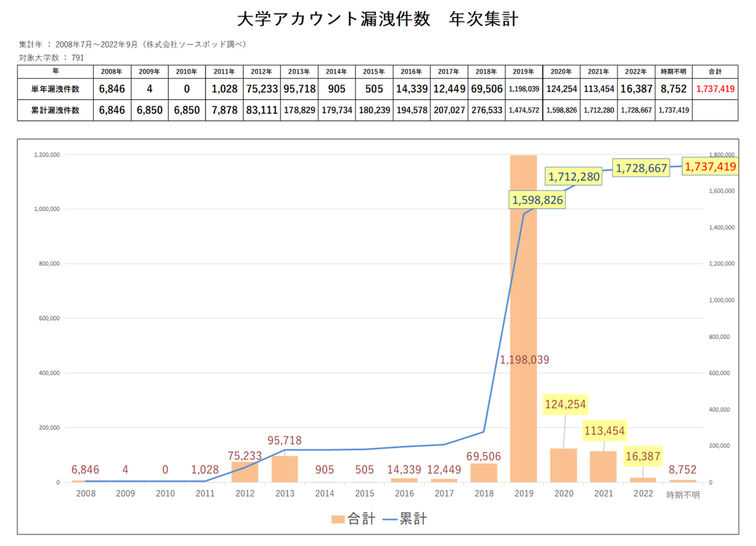Select the 累計漏洩件数 row header
The width and height of the screenshot is (756, 546).
pos(57,110)
